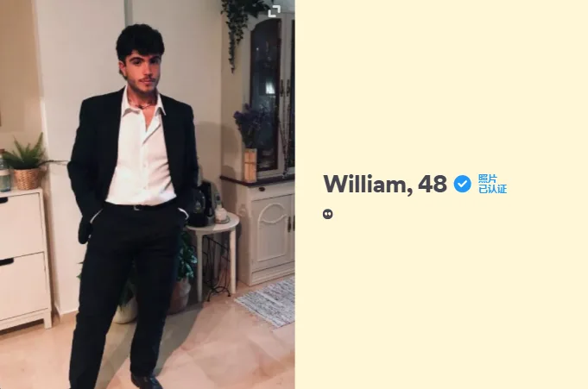
Task: Open the 照片已认证 verification label
Action: tap(492, 184)
